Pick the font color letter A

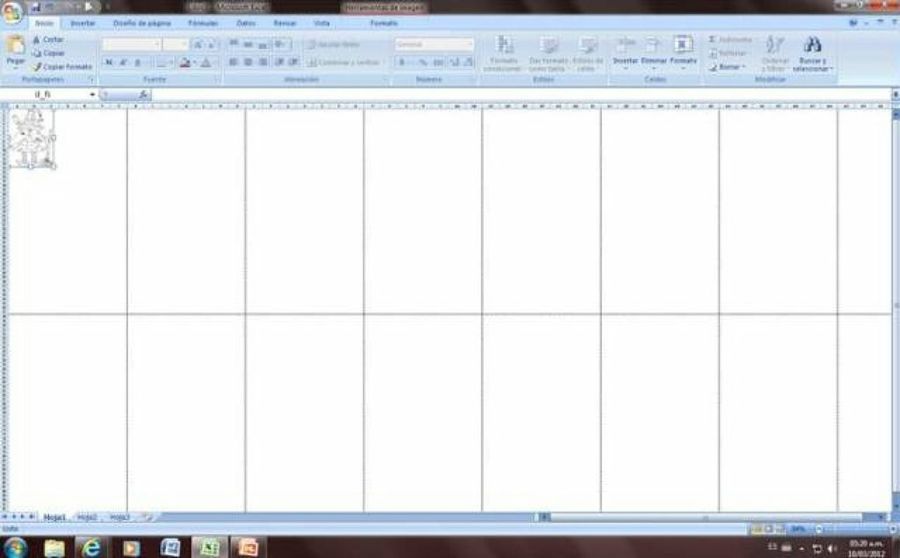click(205, 63)
